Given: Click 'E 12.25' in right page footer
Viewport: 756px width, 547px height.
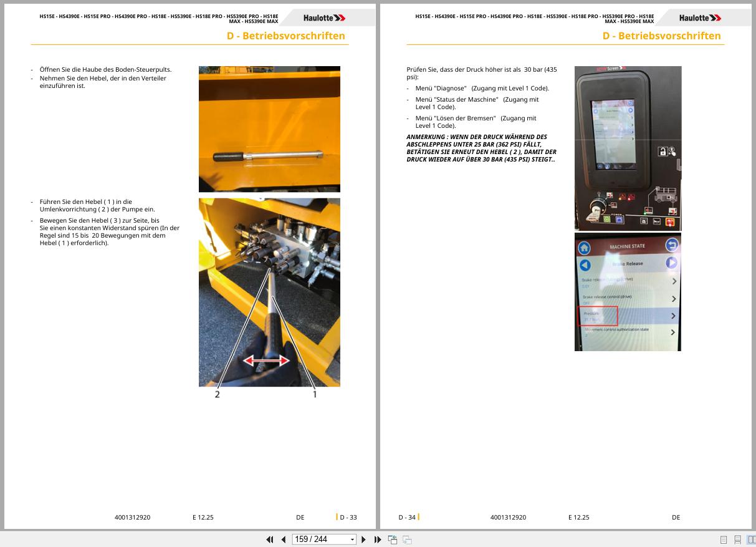Looking at the screenshot, I should coord(579,517).
